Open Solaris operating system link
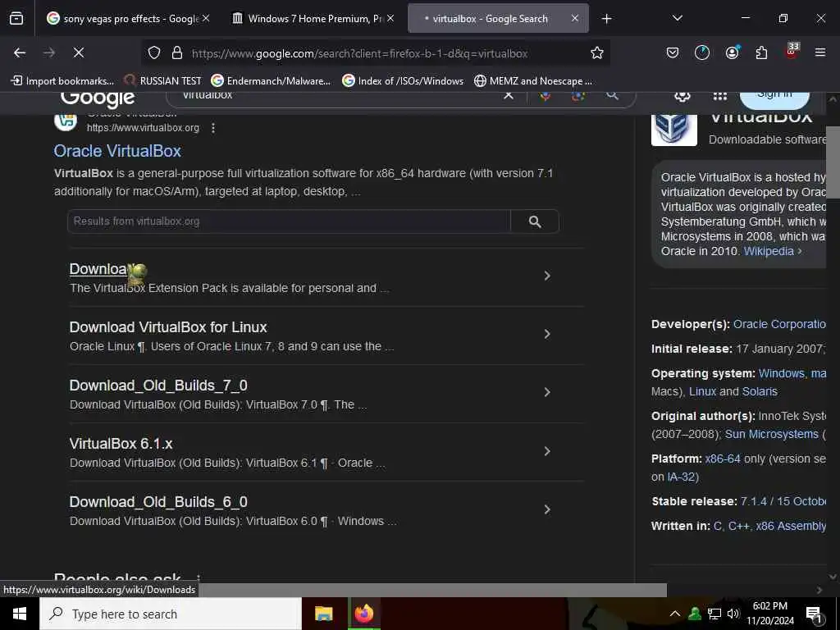 pos(760,391)
